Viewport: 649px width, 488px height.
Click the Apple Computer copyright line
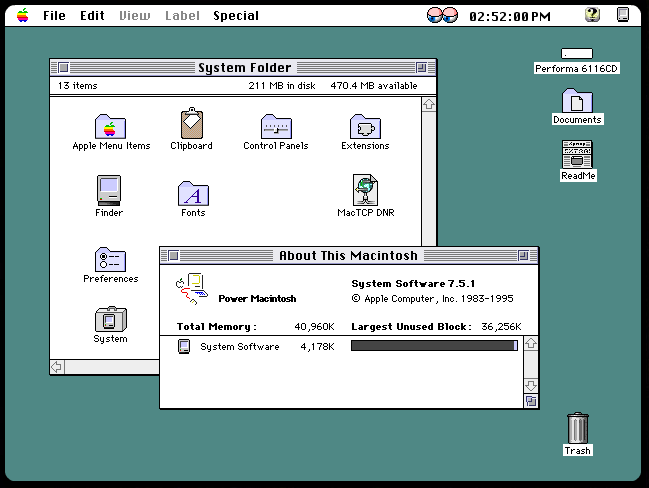433,298
